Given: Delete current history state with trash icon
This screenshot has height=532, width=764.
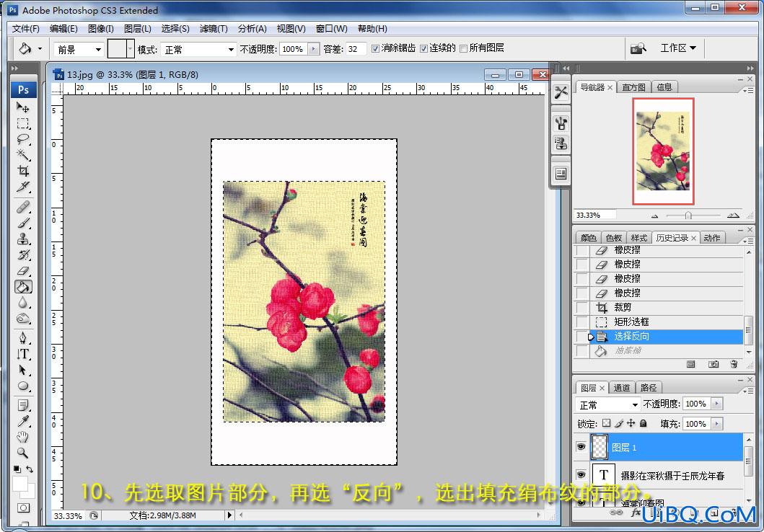Looking at the screenshot, I should coord(734,364).
